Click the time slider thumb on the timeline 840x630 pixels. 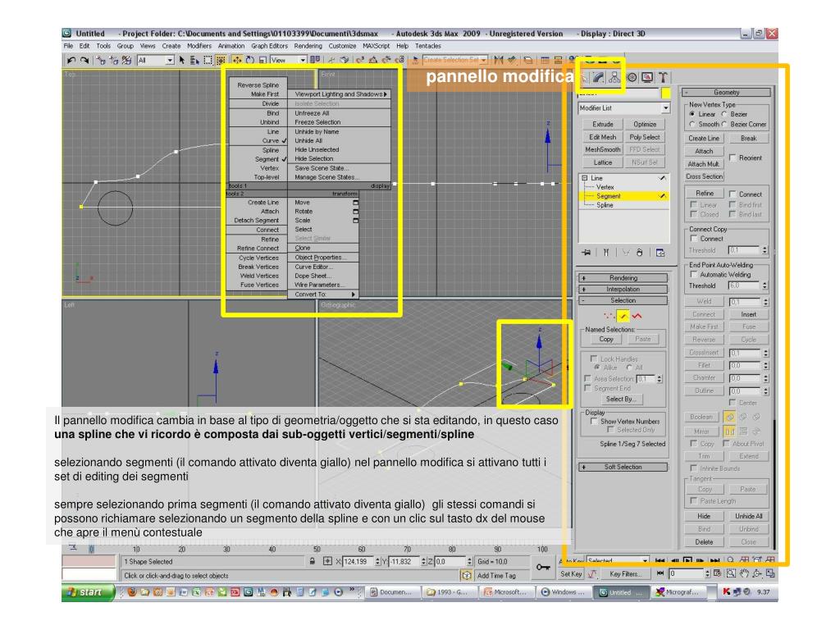pos(91,549)
